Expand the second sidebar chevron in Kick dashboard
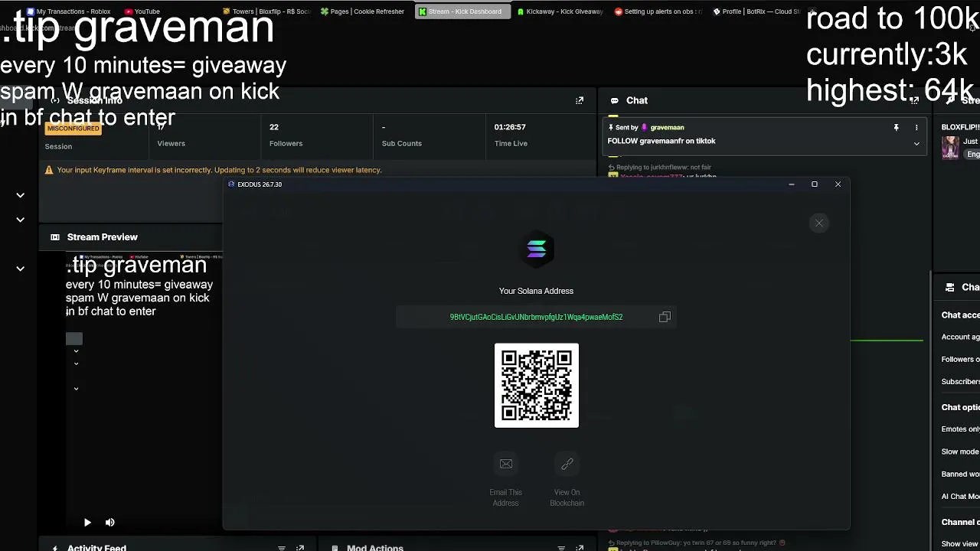This screenshot has height=551, width=980. (21, 220)
